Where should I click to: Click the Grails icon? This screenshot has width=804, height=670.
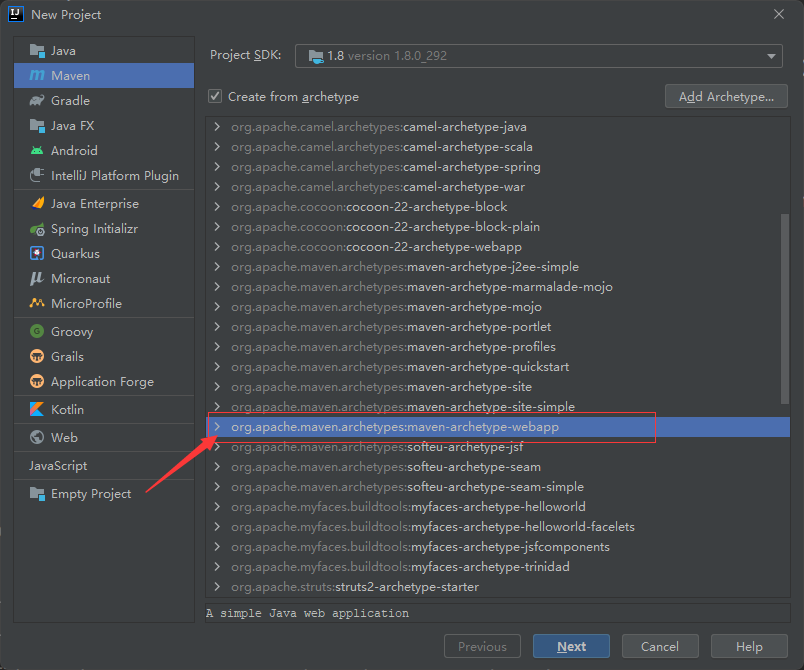click(x=37, y=356)
